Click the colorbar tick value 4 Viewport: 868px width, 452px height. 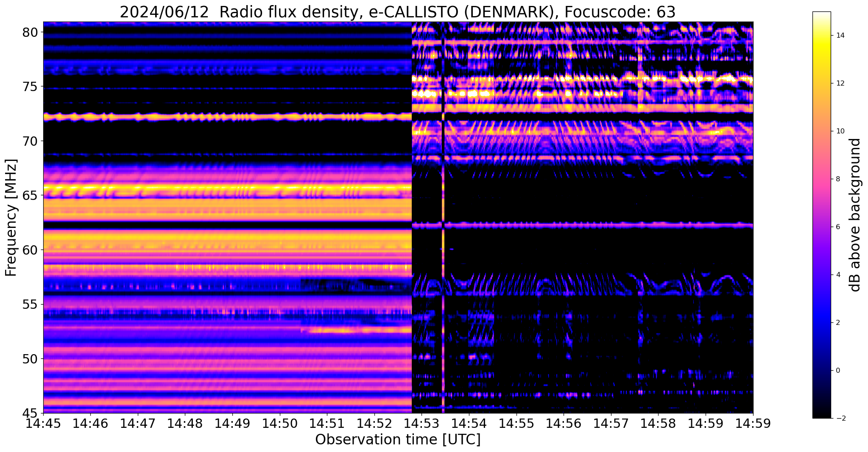[837, 275]
